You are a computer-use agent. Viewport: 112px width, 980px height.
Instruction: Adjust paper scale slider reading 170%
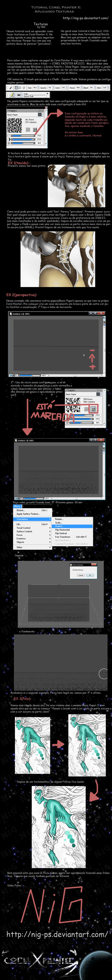click(23, 136)
